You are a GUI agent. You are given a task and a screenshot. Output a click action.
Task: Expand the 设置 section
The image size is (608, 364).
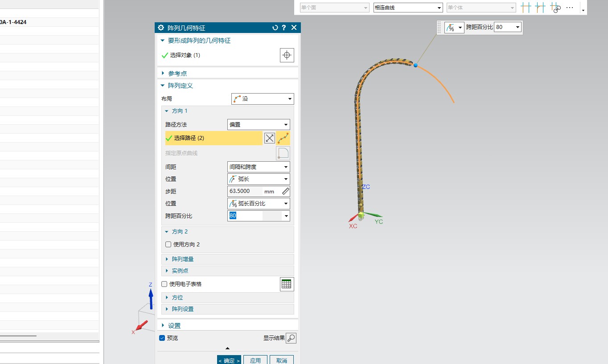pos(164,326)
